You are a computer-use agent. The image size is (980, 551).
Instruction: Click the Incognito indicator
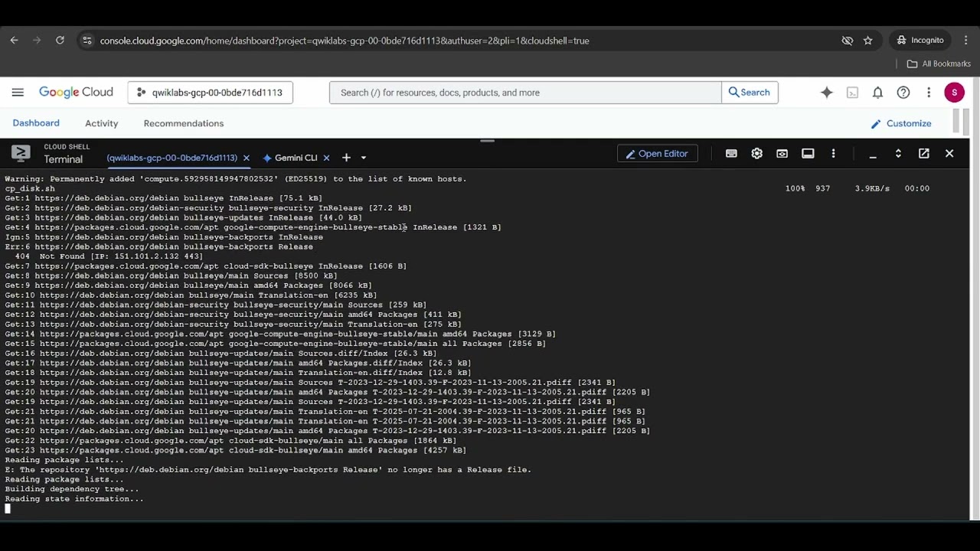pyautogui.click(x=920, y=41)
